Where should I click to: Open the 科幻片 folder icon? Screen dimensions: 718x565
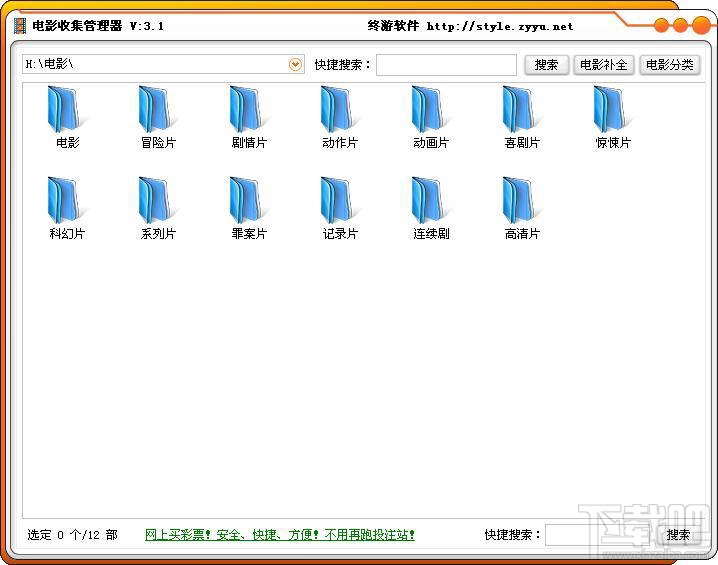click(67, 201)
